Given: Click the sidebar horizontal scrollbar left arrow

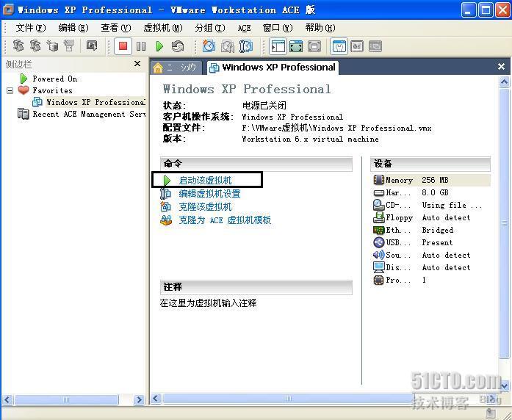Looking at the screenshot, I should coord(7,399).
